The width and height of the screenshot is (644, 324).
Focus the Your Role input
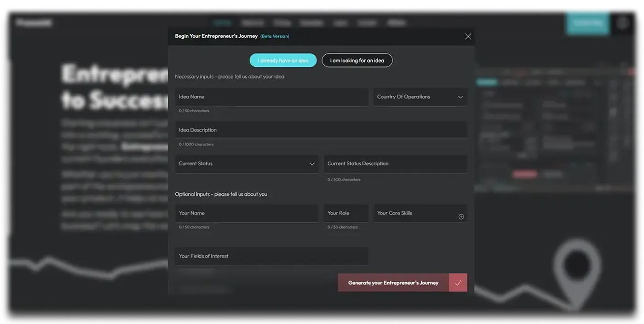(x=345, y=214)
